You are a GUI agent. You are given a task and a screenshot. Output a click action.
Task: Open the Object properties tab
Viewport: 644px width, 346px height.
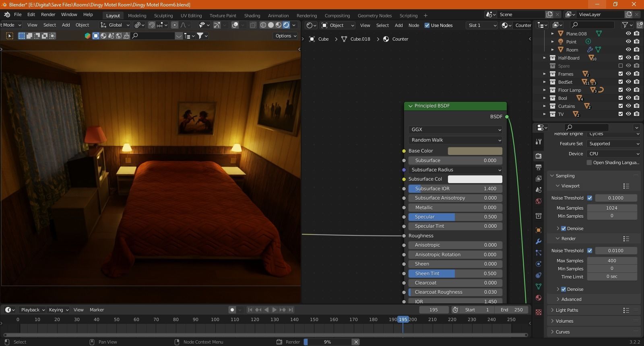[x=539, y=230]
